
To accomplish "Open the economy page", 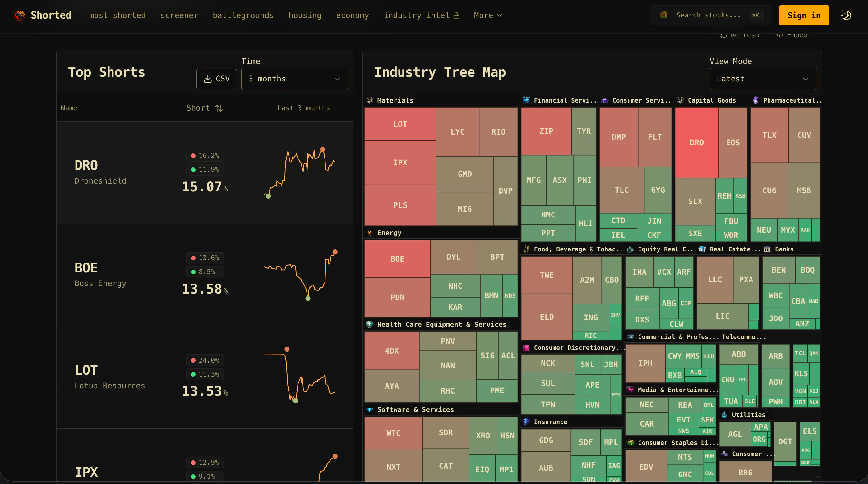I will (353, 16).
